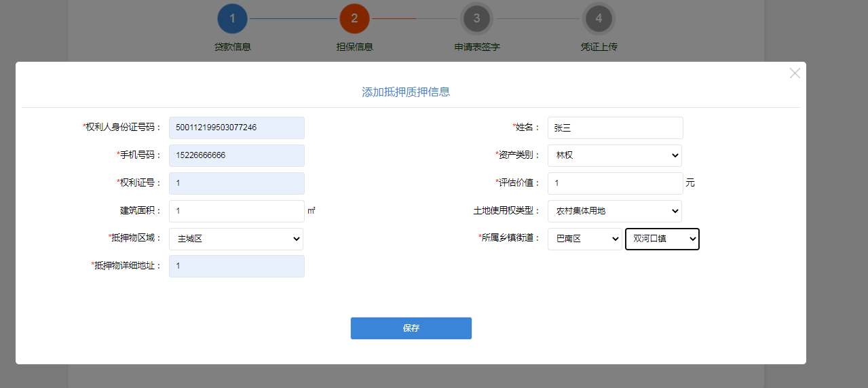The height and width of the screenshot is (388, 868).
Task: Focus the 建筑面积 input field
Action: coord(237,211)
